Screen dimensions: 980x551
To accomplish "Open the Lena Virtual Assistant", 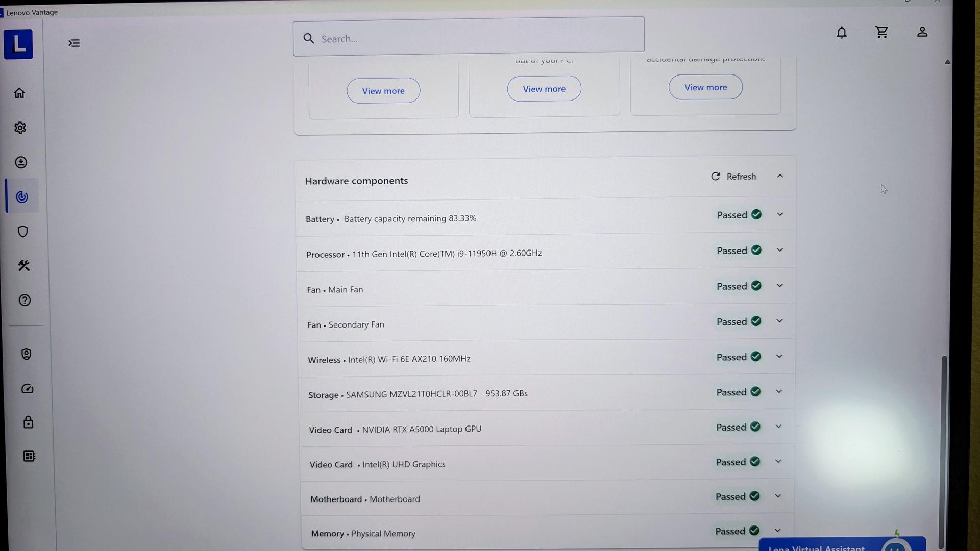I will pos(842,544).
